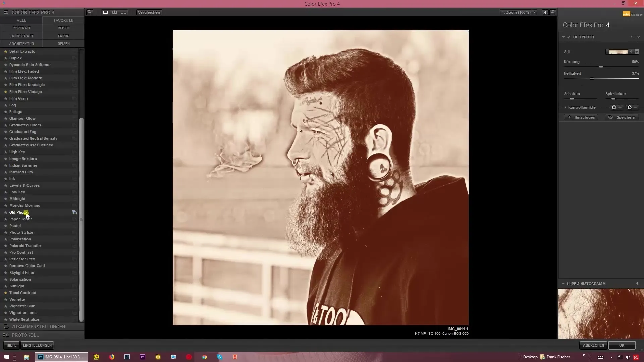
Task: Toggle favorite star for Detail Extractor
Action: [x=6, y=51]
